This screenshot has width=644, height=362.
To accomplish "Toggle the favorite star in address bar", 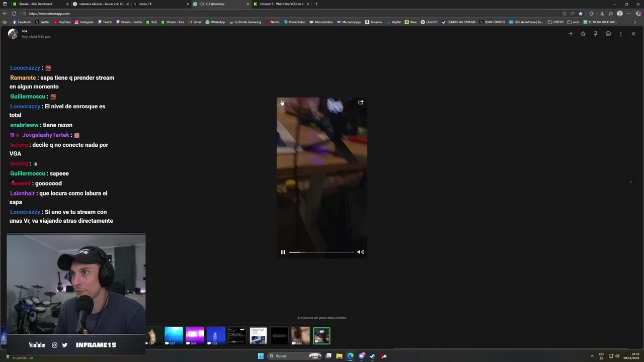I will [581, 14].
